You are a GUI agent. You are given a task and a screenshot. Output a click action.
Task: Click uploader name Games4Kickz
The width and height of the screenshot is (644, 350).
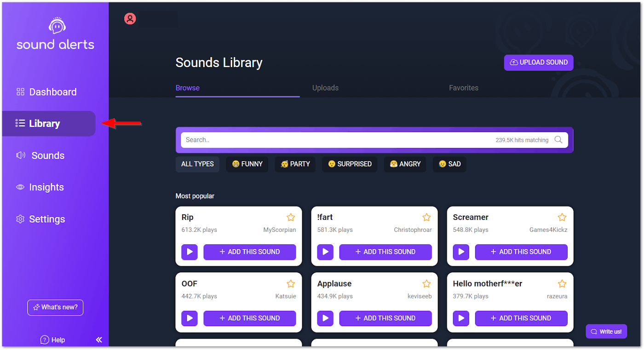click(x=548, y=230)
